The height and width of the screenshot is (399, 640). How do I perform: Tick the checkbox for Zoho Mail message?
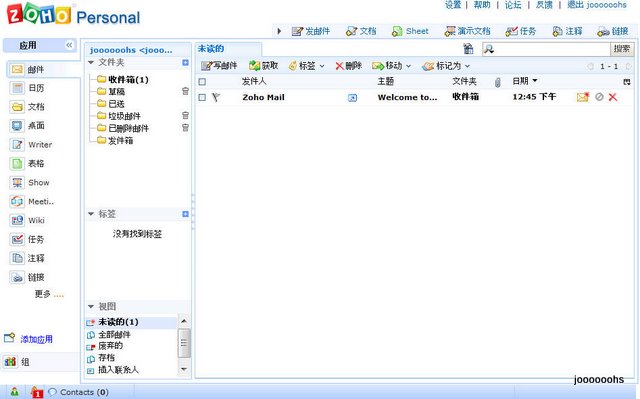coord(202,98)
